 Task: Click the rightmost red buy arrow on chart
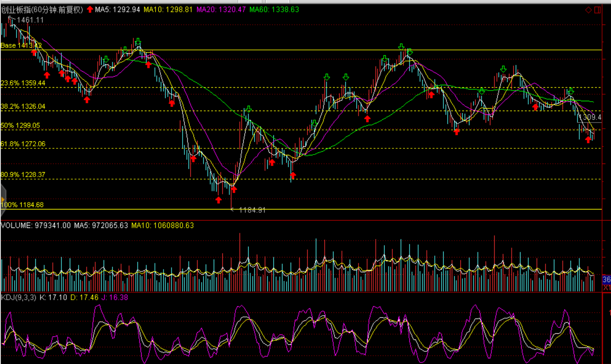[588, 140]
